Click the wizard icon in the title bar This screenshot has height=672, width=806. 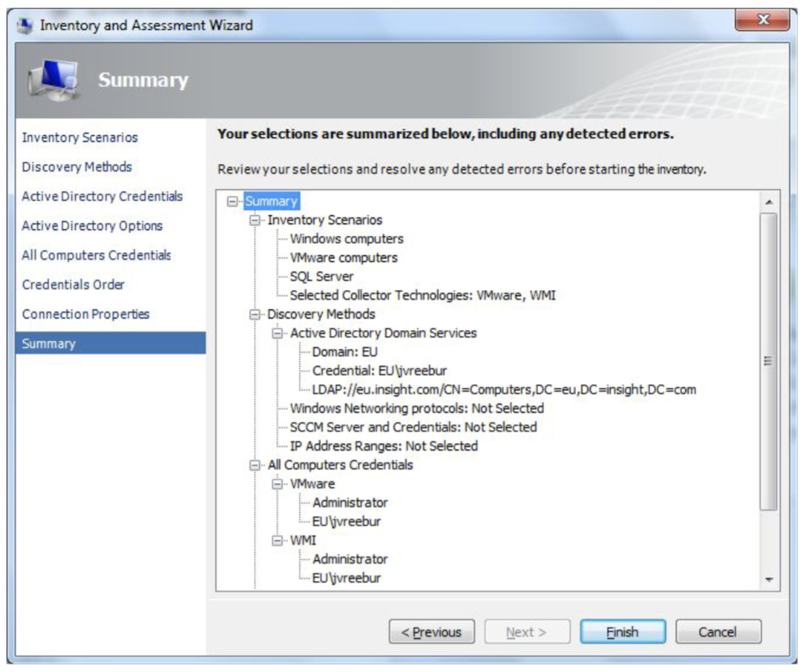click(x=24, y=25)
